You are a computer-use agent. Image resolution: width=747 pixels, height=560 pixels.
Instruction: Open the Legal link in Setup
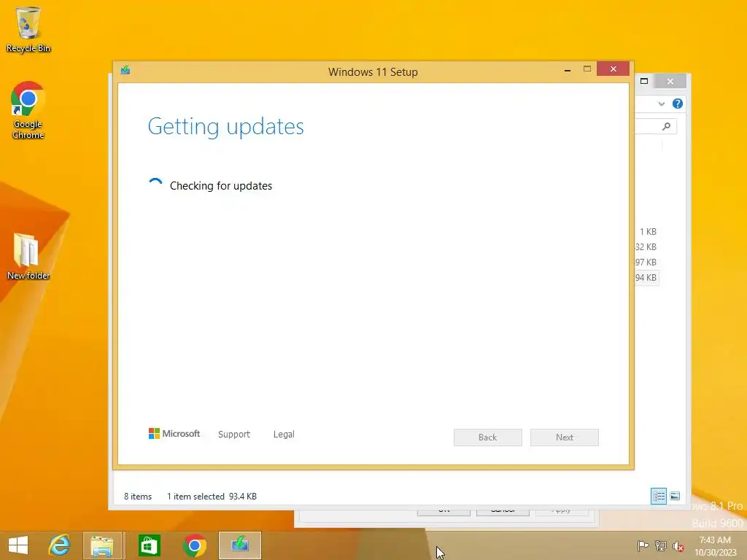[x=284, y=435]
